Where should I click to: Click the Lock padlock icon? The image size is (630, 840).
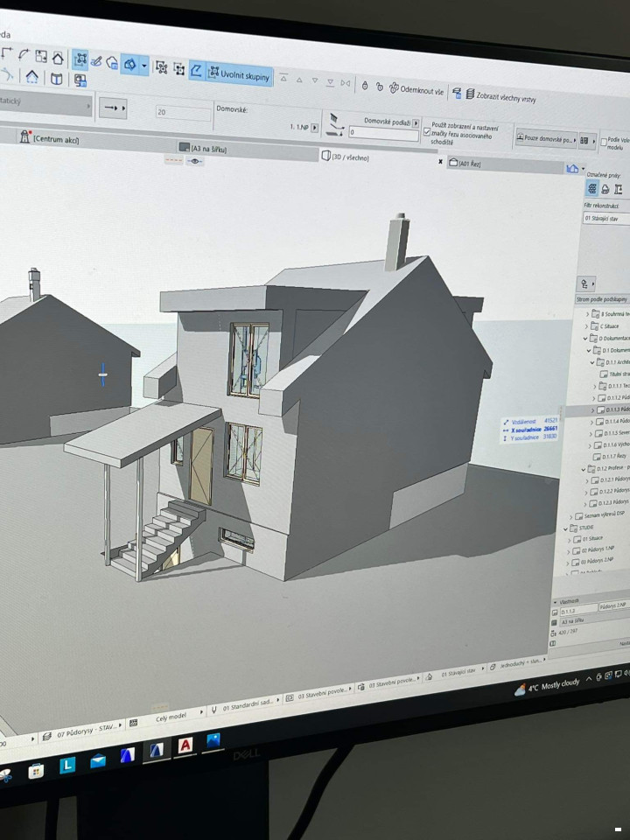364,85
